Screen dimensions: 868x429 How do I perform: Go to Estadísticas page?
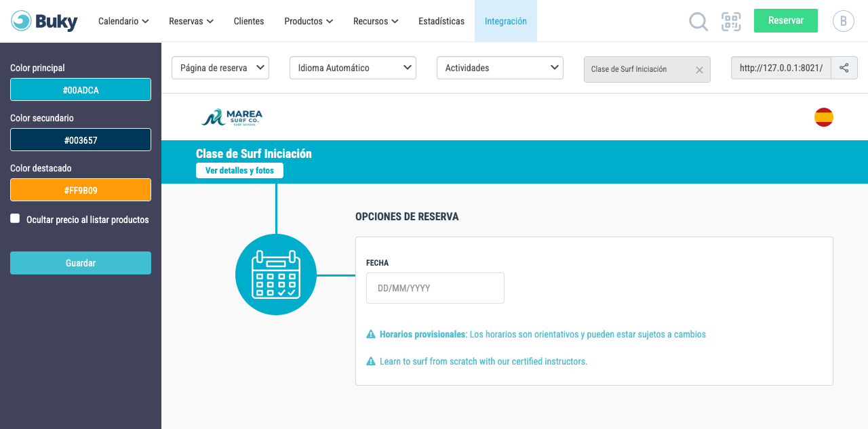click(441, 21)
